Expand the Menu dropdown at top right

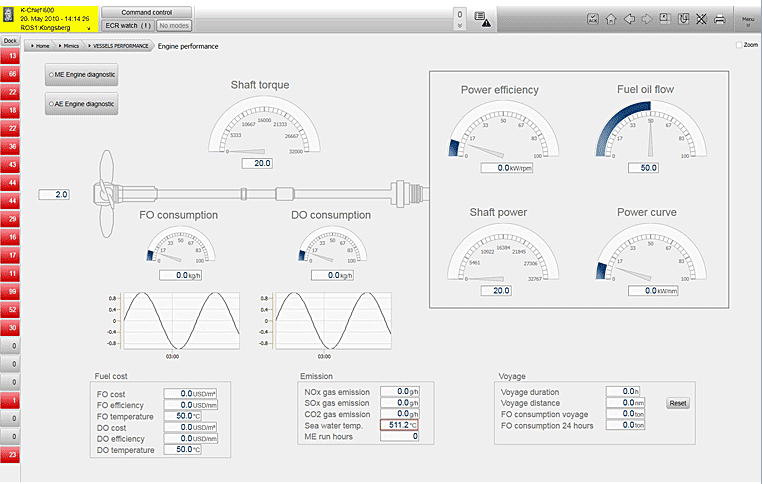click(747, 18)
